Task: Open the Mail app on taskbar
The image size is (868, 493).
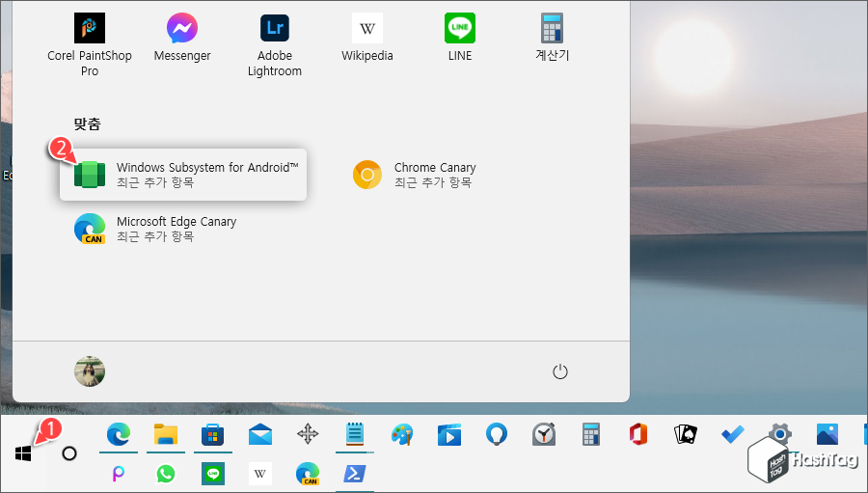Action: pyautogui.click(x=260, y=435)
